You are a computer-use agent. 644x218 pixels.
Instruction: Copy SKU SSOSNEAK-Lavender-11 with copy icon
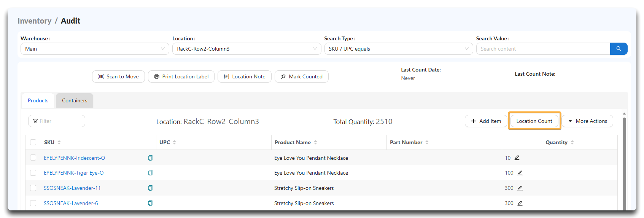(x=150, y=188)
